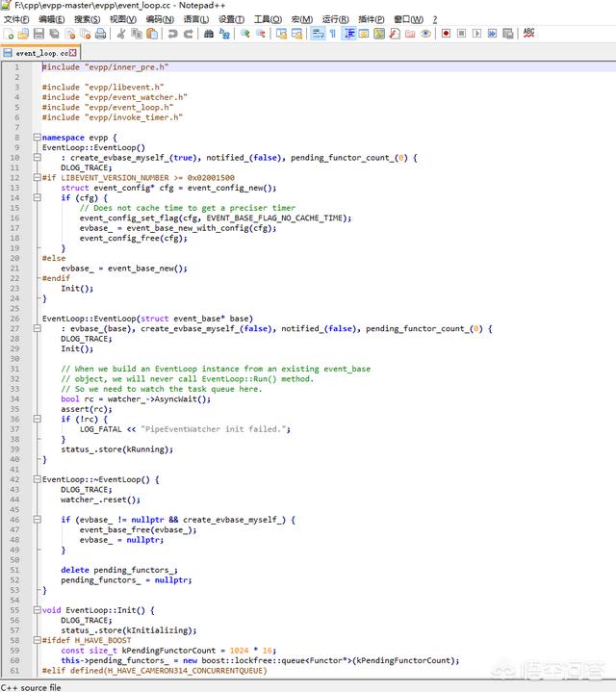Click the 'C++ source file' status bar entry

click(x=31, y=687)
